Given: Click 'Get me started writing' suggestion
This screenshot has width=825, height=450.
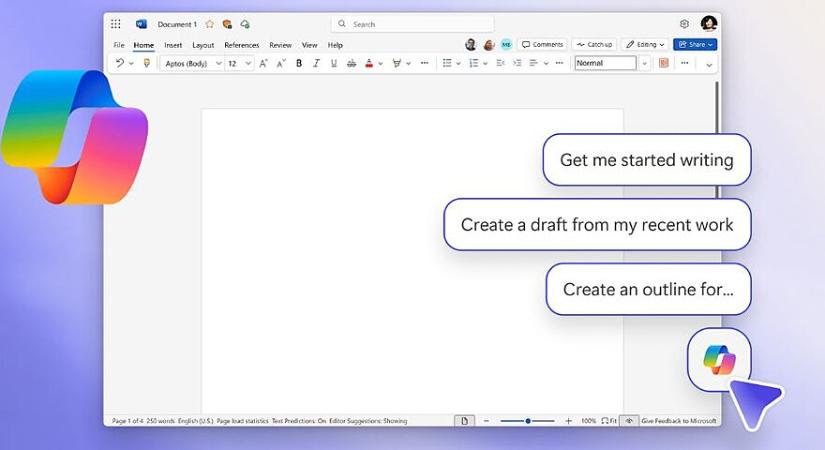Looking at the screenshot, I should coord(647,159).
